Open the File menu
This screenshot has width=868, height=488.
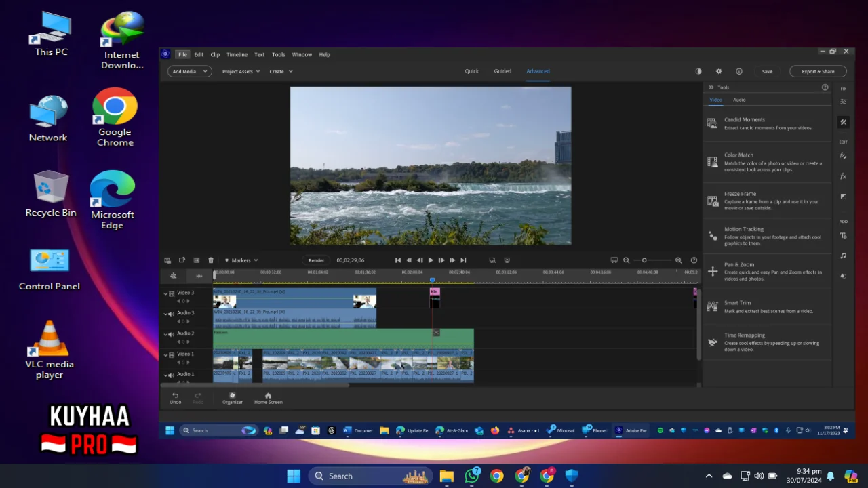point(182,54)
